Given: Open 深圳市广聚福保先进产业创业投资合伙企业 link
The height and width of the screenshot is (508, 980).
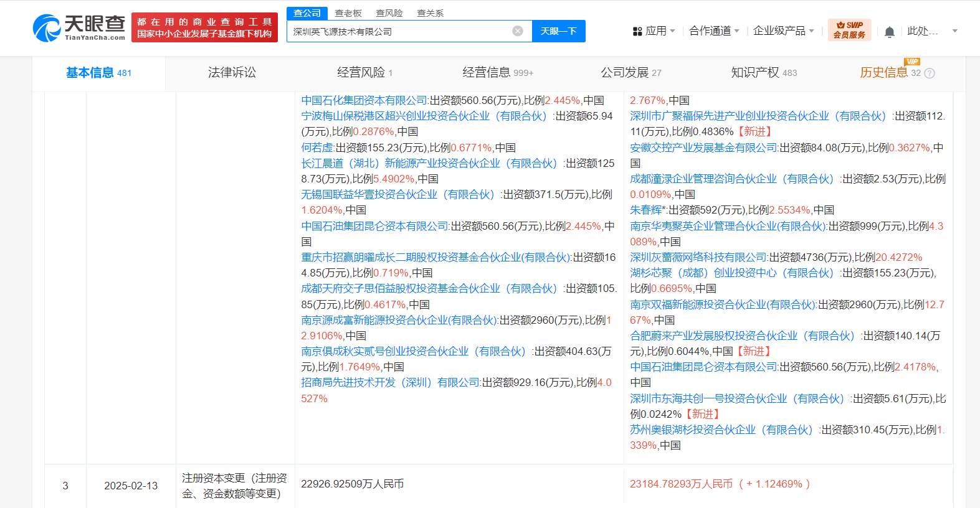Looking at the screenshot, I should click(758, 116).
